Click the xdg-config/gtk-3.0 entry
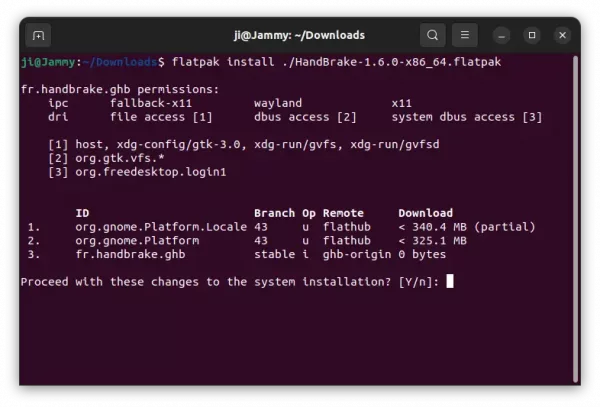600x407 pixels. [x=178, y=145]
